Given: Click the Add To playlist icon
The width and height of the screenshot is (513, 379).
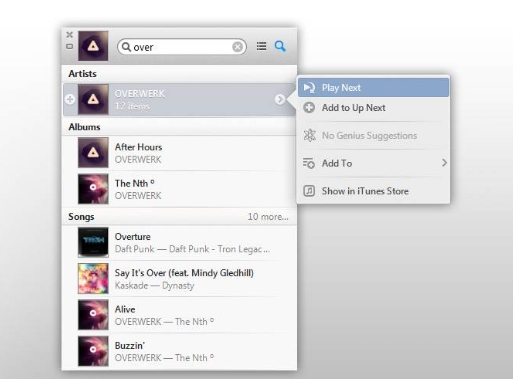Looking at the screenshot, I should (309, 163).
